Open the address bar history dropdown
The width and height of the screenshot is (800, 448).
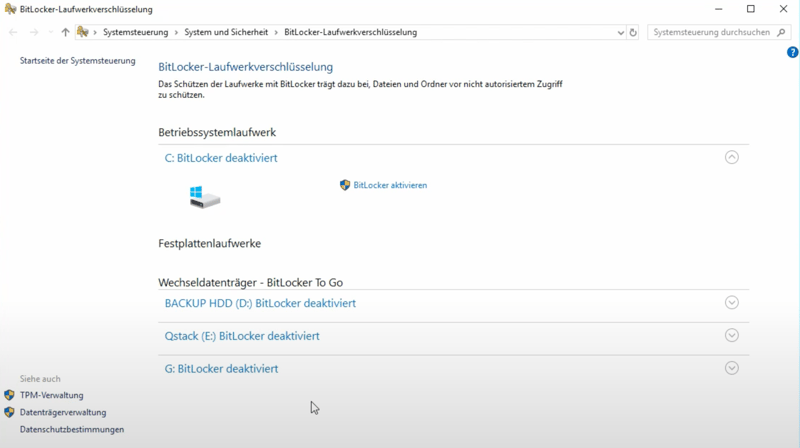point(620,32)
